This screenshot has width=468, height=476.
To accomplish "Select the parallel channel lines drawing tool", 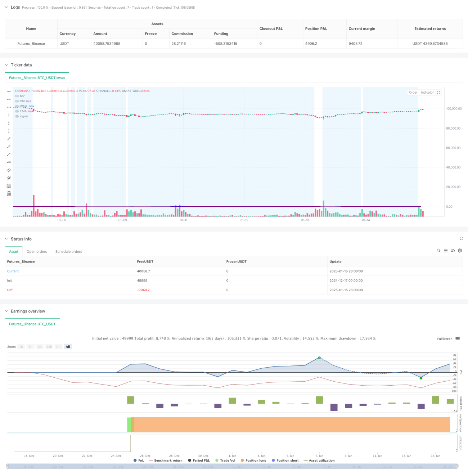I will [x=9, y=170].
